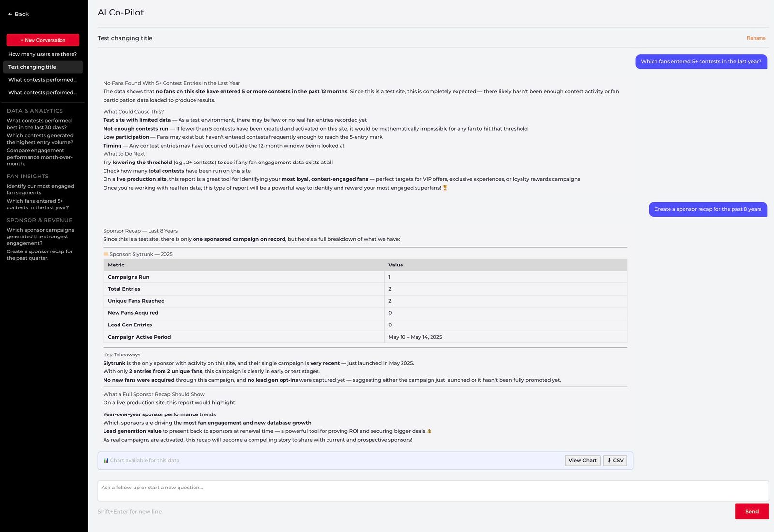Open 'How many users are there?' conversation
This screenshot has height=532, width=774.
[43, 54]
